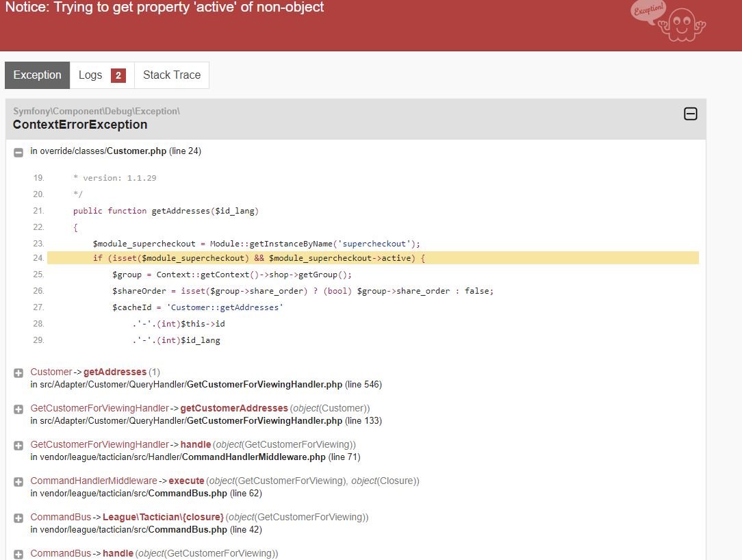Collapse the ContextErrorException block
This screenshot has height=560, width=742.
[691, 114]
